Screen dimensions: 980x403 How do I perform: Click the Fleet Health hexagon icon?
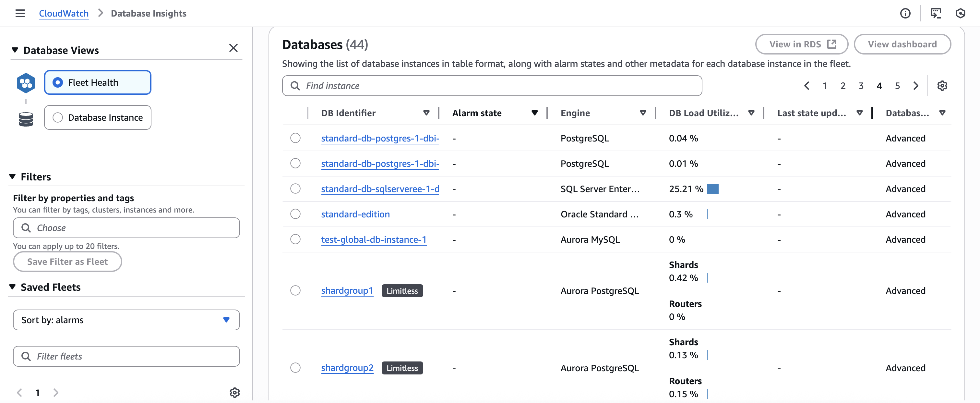tap(26, 82)
